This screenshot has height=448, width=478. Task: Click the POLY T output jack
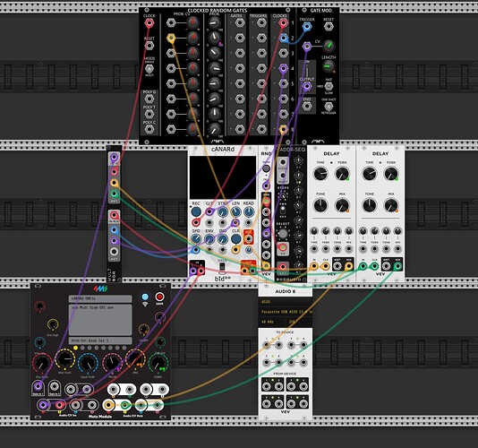point(149,114)
